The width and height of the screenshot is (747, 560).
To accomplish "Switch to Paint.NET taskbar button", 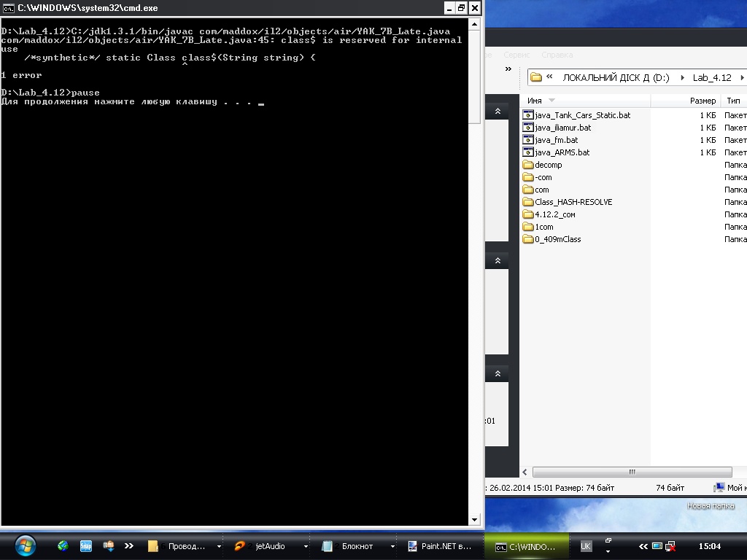I will (x=439, y=546).
